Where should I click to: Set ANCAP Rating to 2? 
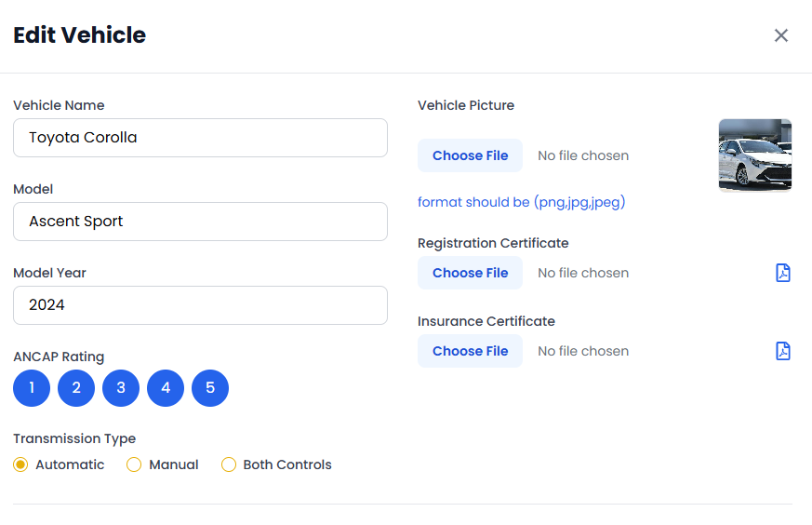76,388
